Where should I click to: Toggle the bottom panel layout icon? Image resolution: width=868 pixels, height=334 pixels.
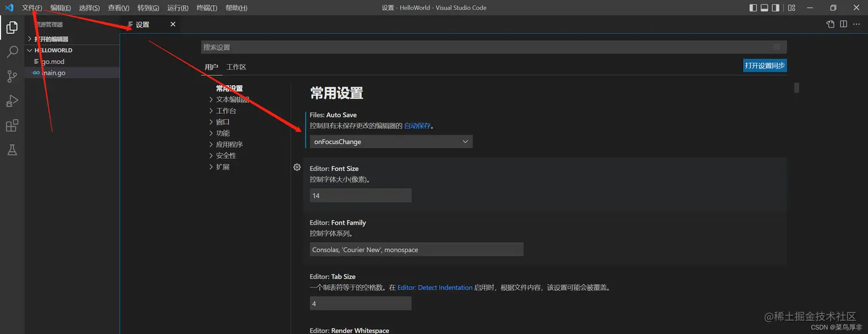point(765,8)
